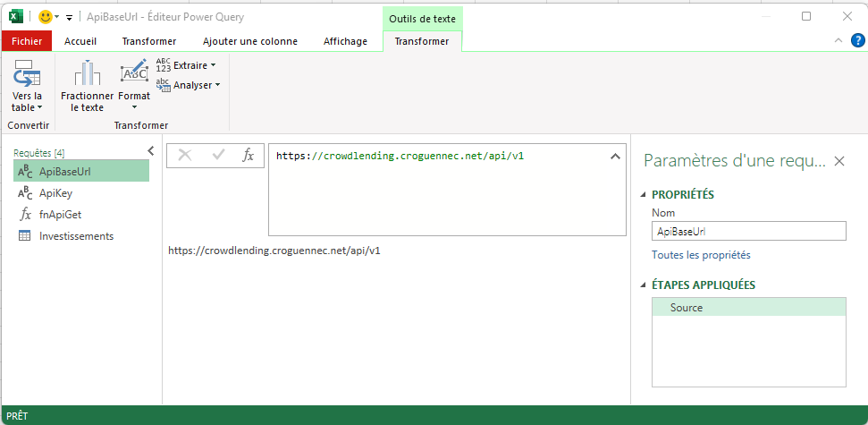Click the fx insert step icon

click(x=248, y=156)
